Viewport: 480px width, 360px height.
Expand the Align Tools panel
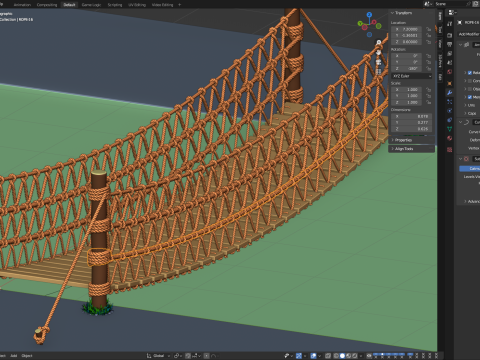pyautogui.click(x=403, y=149)
